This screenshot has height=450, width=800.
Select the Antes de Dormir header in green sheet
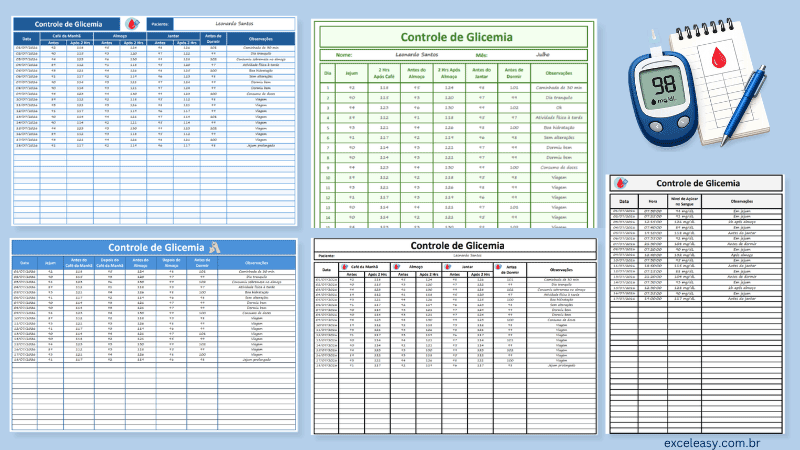(x=513, y=73)
